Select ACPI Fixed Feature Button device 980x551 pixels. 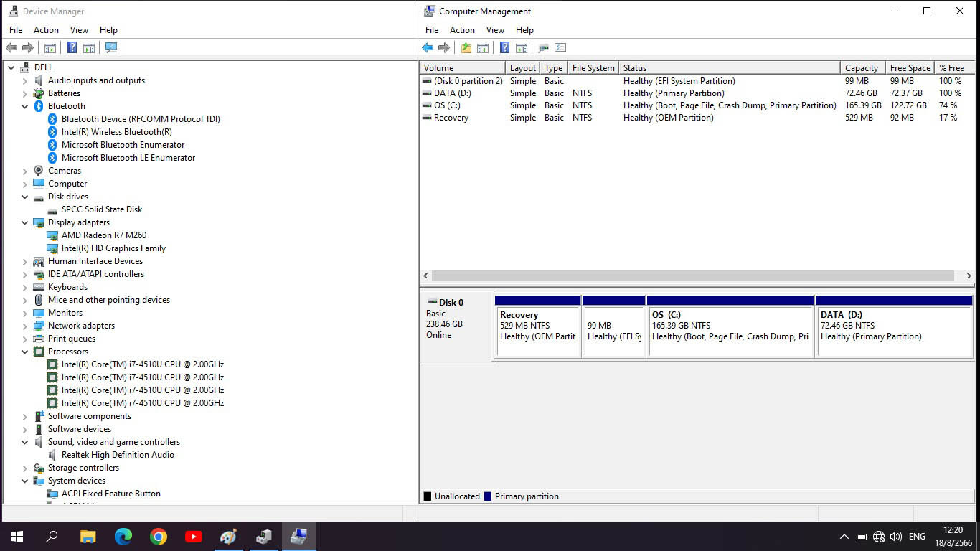tap(111, 494)
